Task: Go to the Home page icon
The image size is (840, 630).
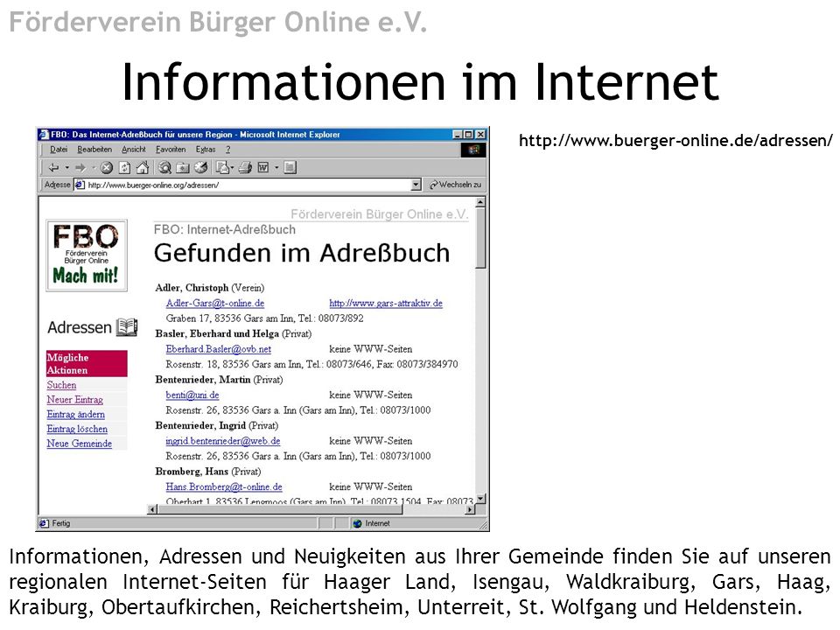Action: [143, 168]
